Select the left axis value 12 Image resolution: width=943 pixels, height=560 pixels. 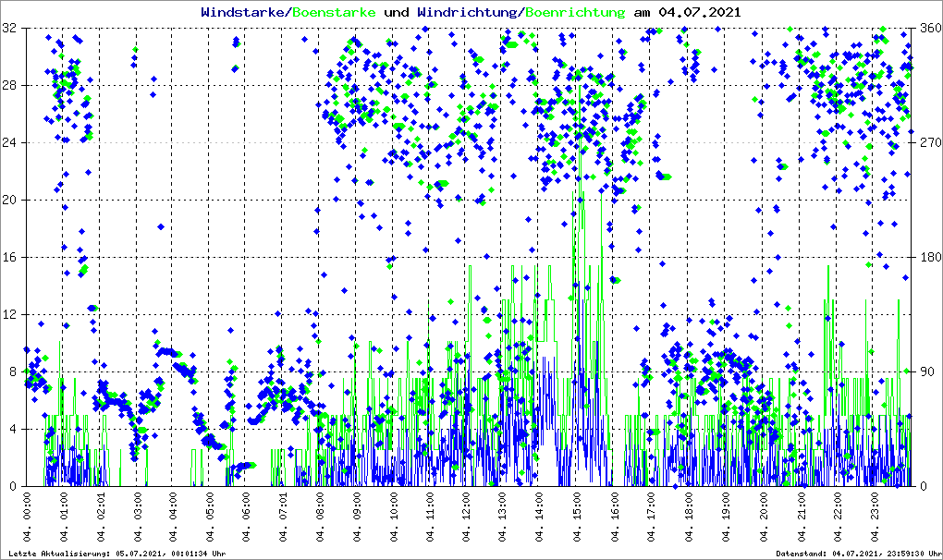click(8, 314)
